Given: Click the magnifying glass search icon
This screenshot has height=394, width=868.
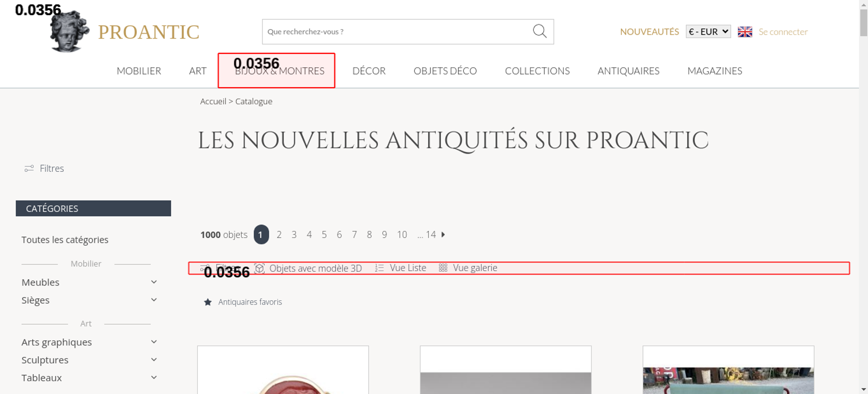Looking at the screenshot, I should pos(539,31).
